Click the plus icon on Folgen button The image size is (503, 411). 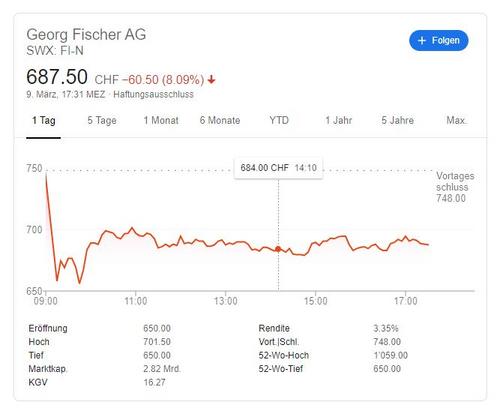[422, 41]
